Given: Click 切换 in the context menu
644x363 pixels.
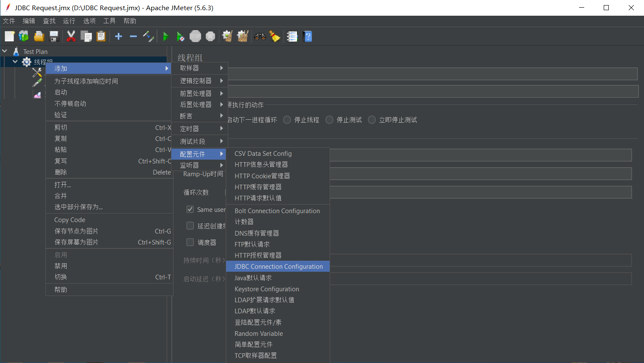Looking at the screenshot, I should click(109, 277).
